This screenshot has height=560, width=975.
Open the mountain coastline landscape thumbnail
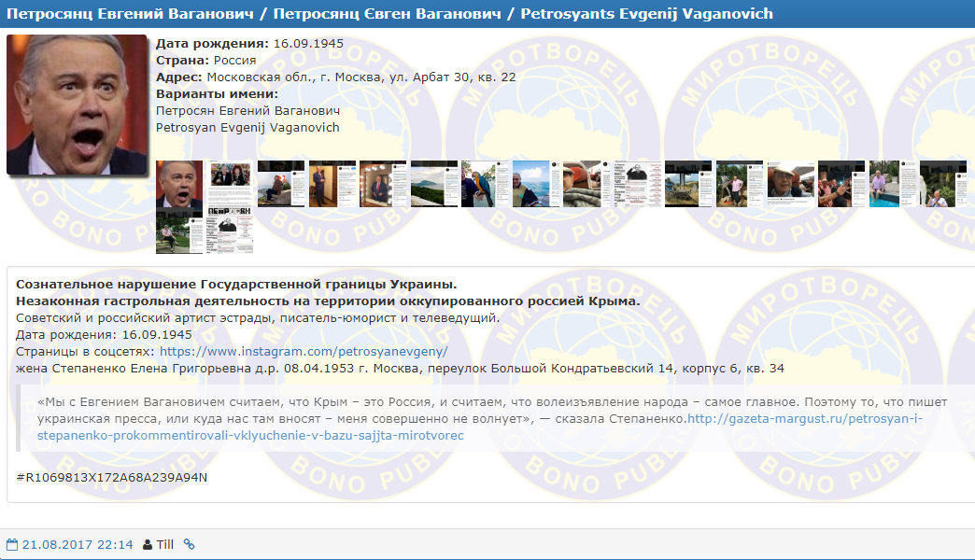(x=434, y=184)
